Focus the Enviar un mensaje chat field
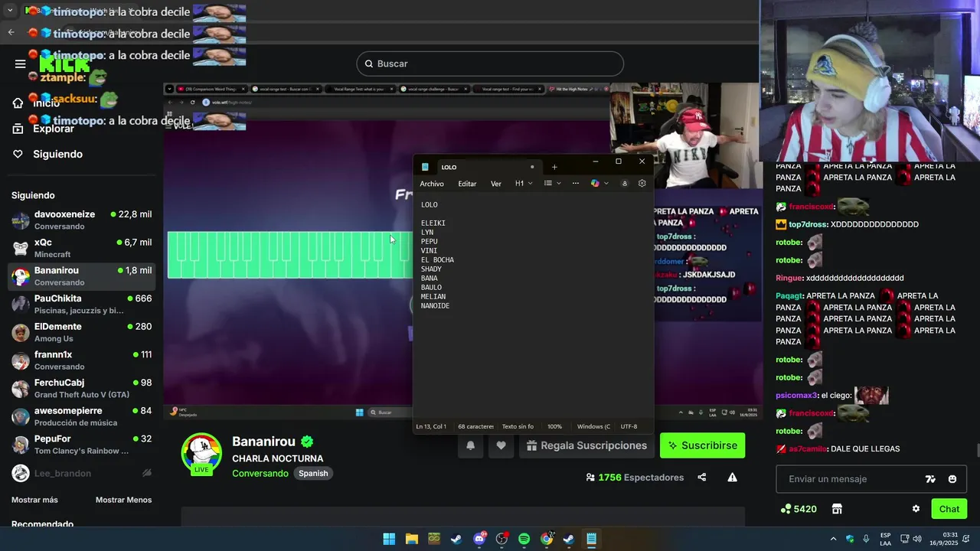The height and width of the screenshot is (551, 980). click(x=850, y=479)
